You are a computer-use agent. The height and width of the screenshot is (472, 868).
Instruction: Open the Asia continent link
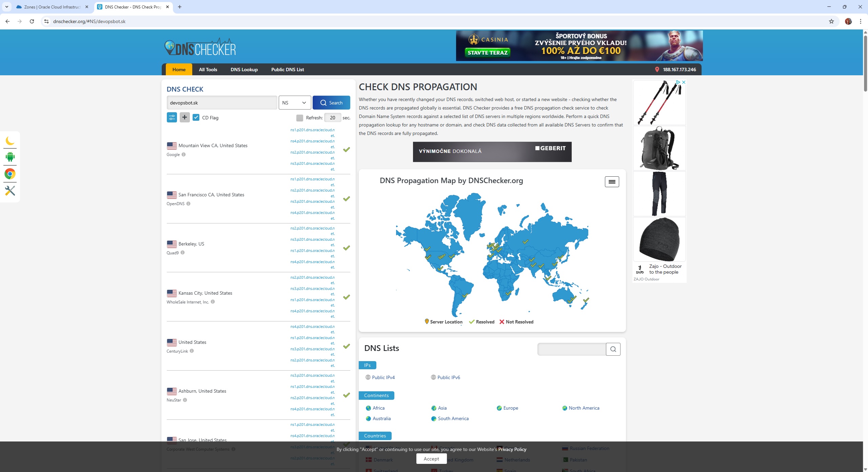tap(442, 408)
